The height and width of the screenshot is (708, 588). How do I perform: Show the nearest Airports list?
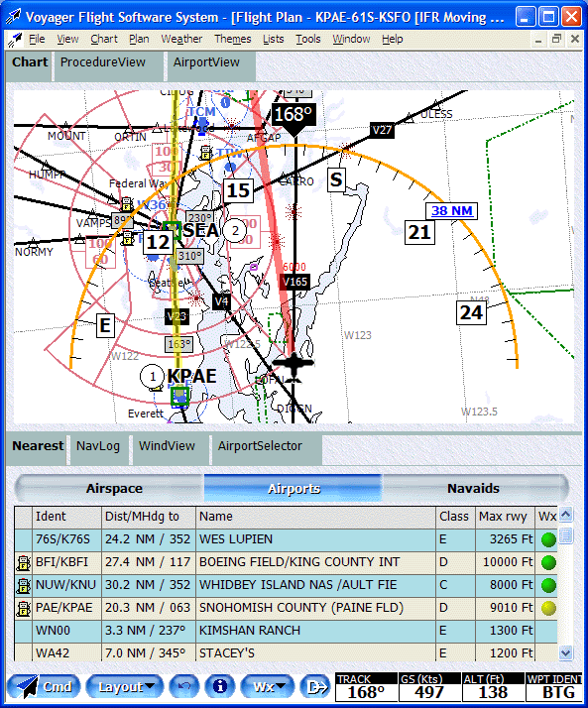click(x=294, y=488)
